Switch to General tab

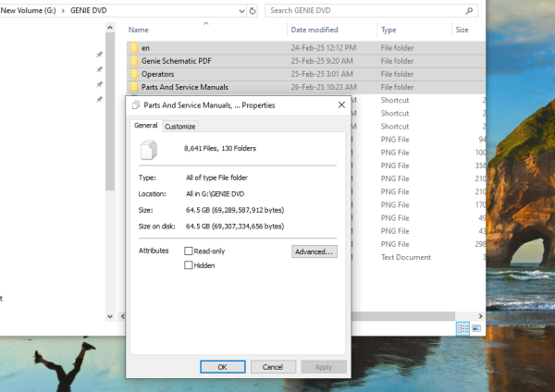[x=145, y=125]
